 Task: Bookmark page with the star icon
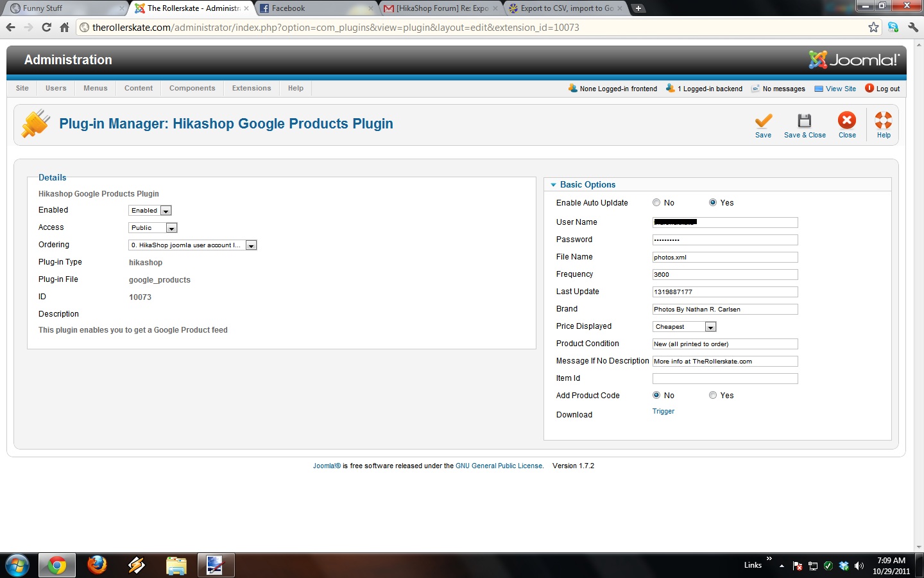tap(873, 27)
